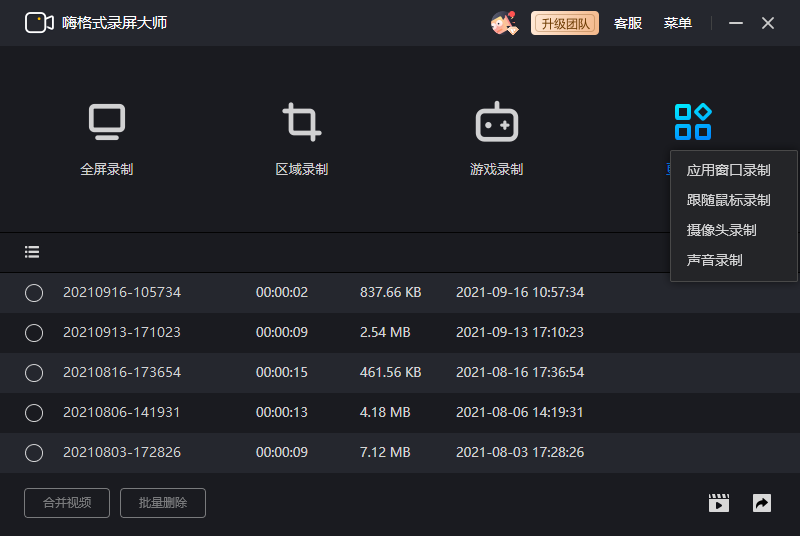Select the radio circle for 20210916-105734
800x536 pixels.
34,293
